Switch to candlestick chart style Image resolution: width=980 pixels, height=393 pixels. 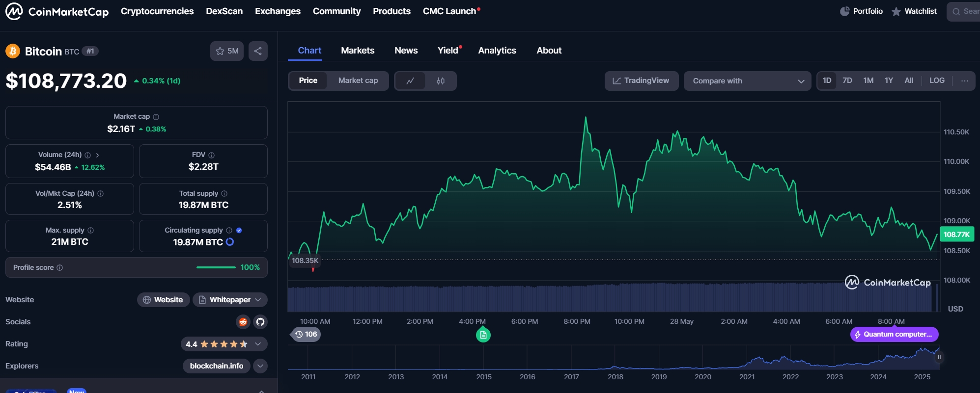pyautogui.click(x=441, y=81)
